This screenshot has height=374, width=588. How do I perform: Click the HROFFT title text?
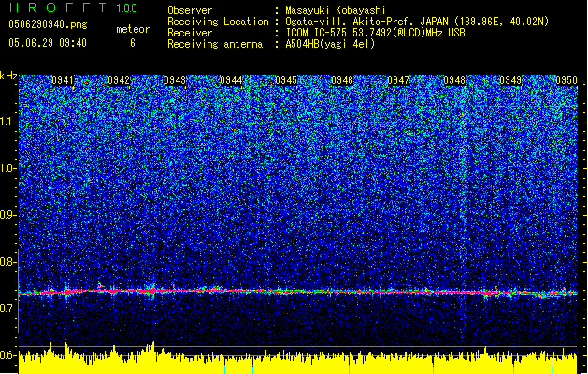58,7
